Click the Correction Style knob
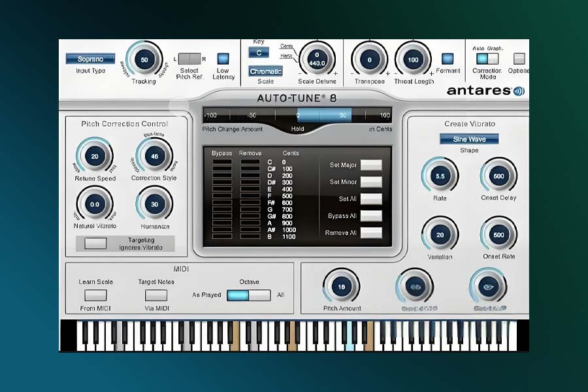 coord(154,156)
